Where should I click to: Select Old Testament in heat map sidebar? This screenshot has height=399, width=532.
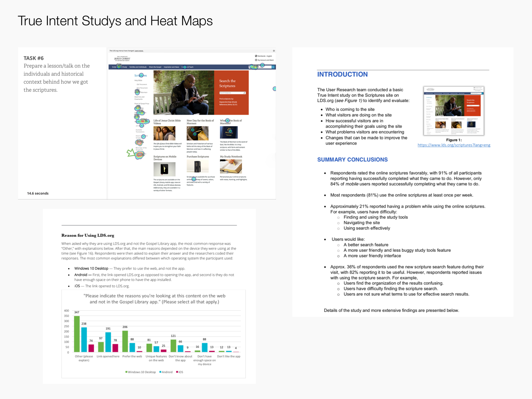[142, 84]
